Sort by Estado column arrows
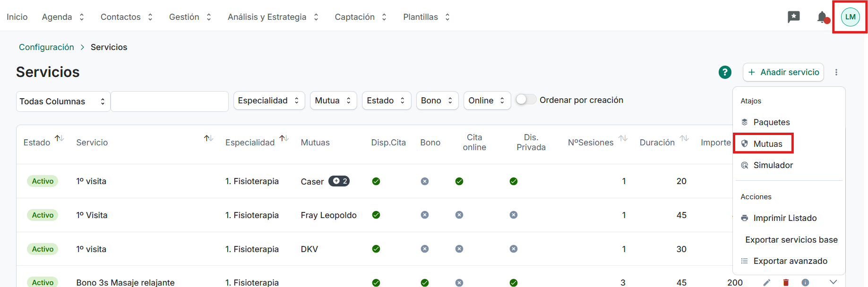868x287 pixels. tap(59, 138)
